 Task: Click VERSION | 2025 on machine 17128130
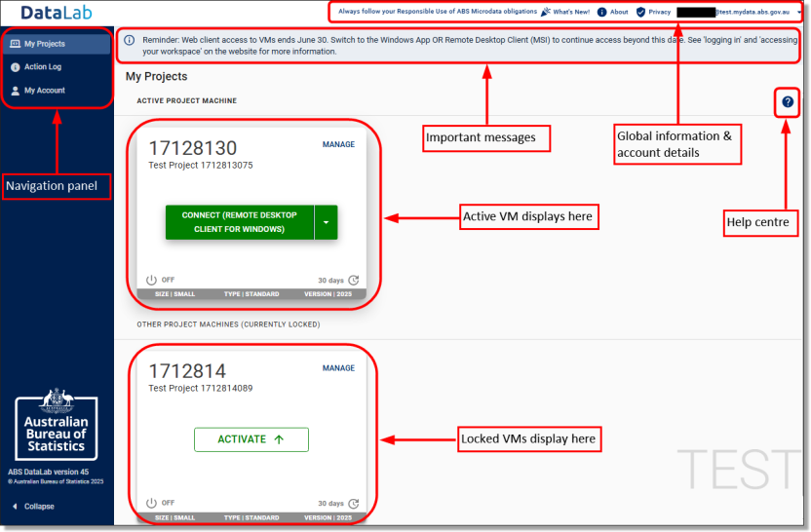pos(328,294)
